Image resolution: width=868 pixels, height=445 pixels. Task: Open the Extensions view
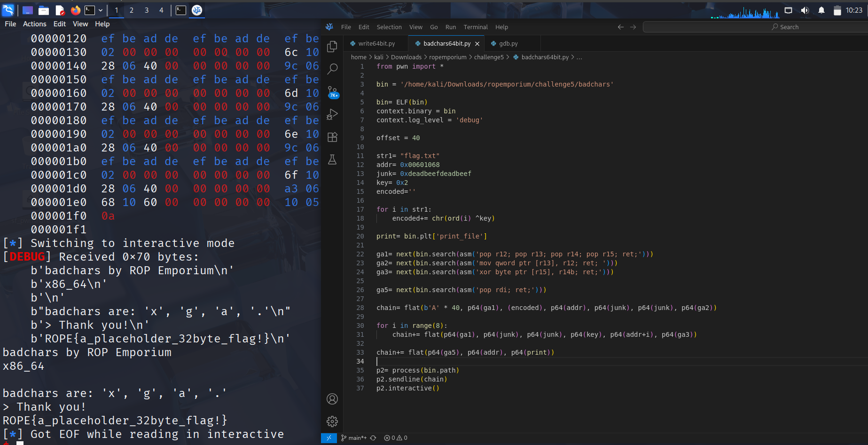[x=332, y=137]
